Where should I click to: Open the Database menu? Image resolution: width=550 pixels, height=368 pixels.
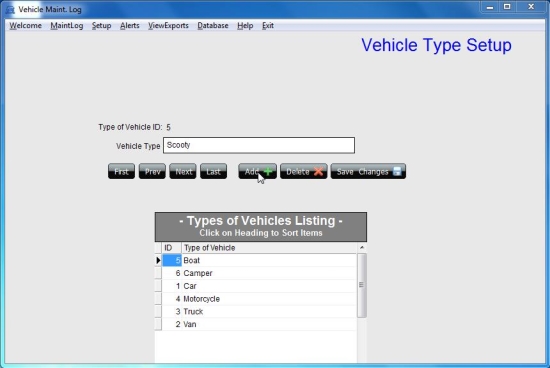(213, 26)
